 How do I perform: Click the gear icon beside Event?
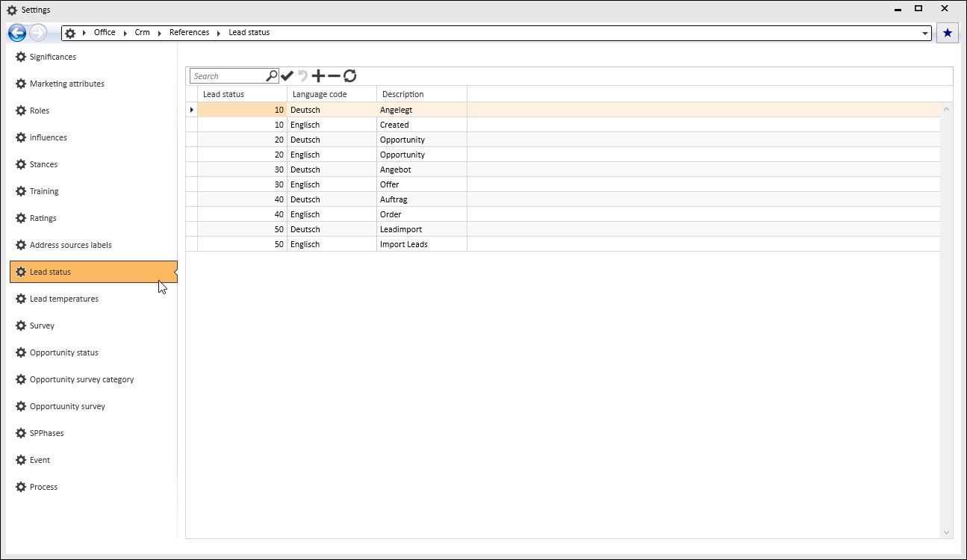point(21,460)
